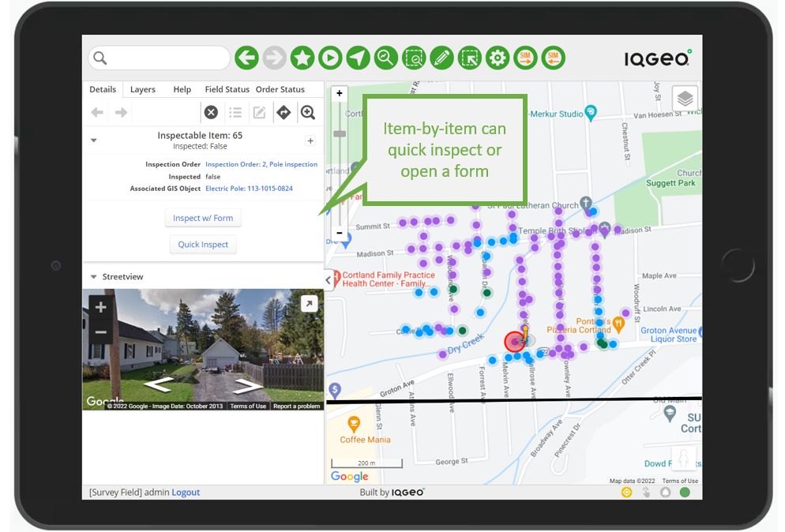Collapse the Streetview section

point(94,277)
